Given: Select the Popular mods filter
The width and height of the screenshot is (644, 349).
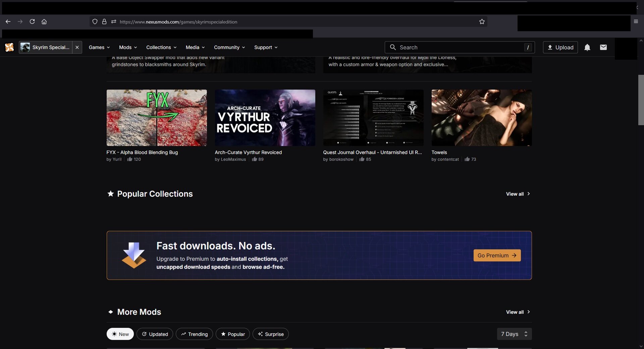Looking at the screenshot, I should tap(233, 334).
